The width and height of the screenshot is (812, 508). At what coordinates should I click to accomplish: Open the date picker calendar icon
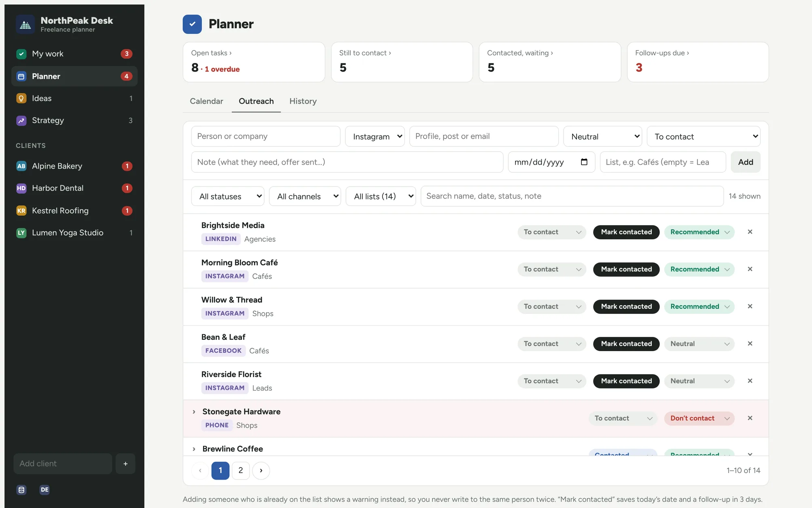point(584,162)
